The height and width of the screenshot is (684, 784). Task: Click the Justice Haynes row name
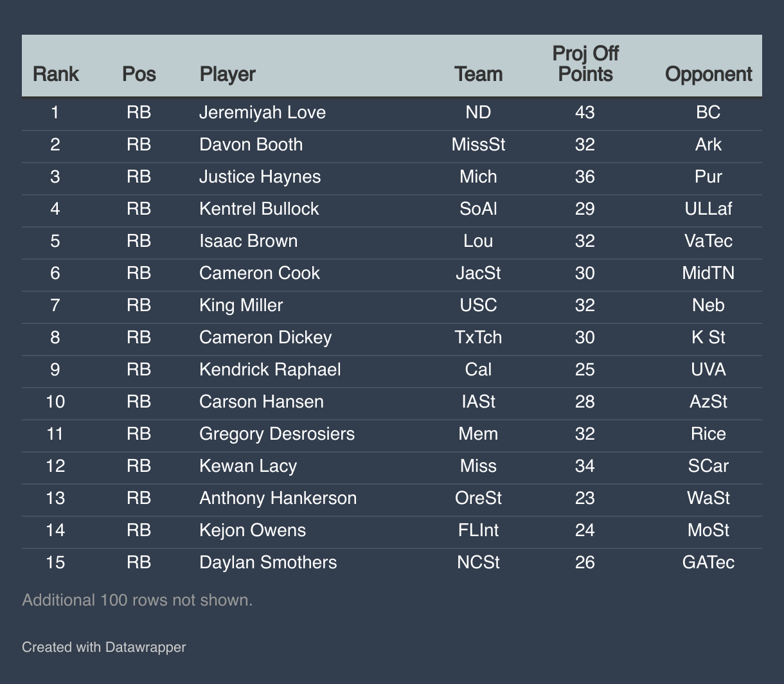click(260, 177)
